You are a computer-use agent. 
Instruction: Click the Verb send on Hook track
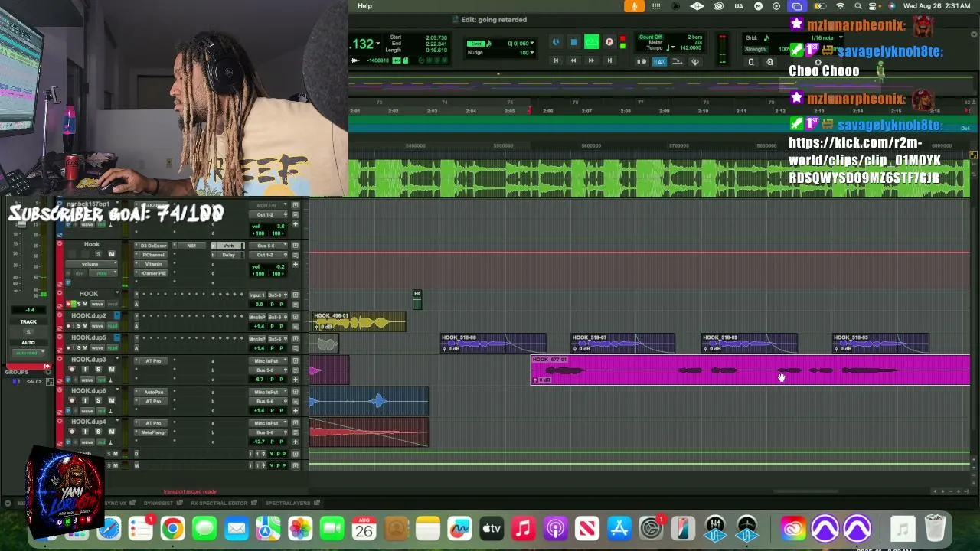click(x=228, y=246)
